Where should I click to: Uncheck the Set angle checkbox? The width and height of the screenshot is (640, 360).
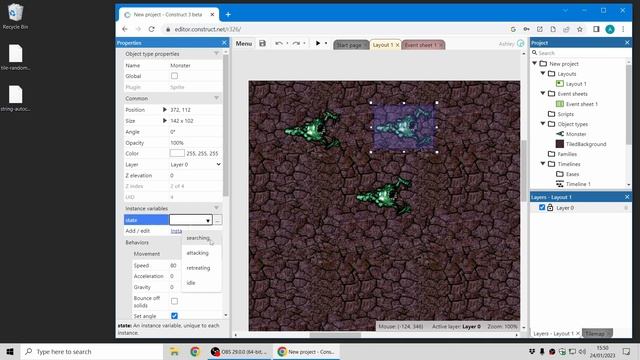174,316
